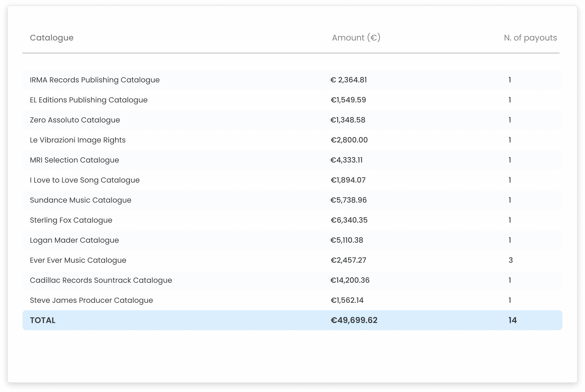The height and width of the screenshot is (392, 585).
Task: Select Ever Ever Music Catalogue
Action: pyautogui.click(x=78, y=260)
